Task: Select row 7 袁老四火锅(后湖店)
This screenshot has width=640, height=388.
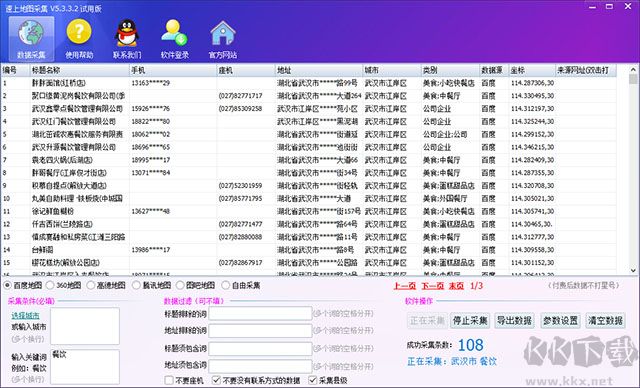Action: pos(62,160)
